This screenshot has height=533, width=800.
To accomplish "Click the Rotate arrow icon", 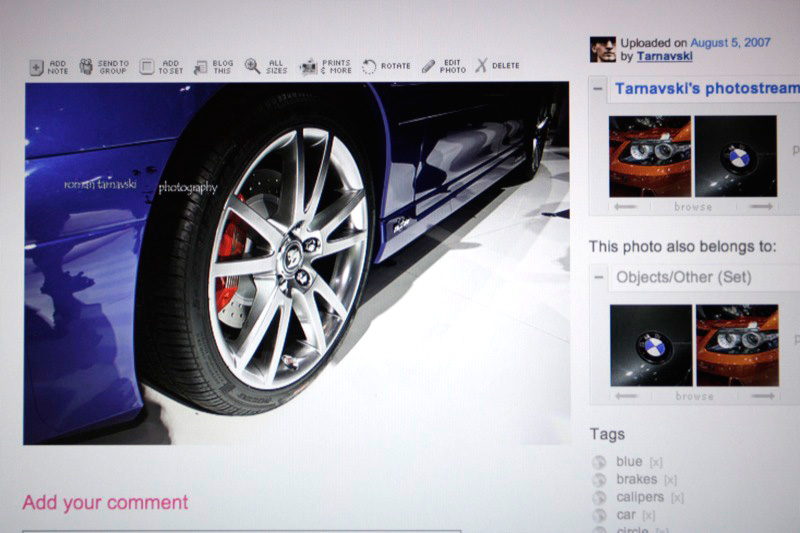I will coord(369,66).
